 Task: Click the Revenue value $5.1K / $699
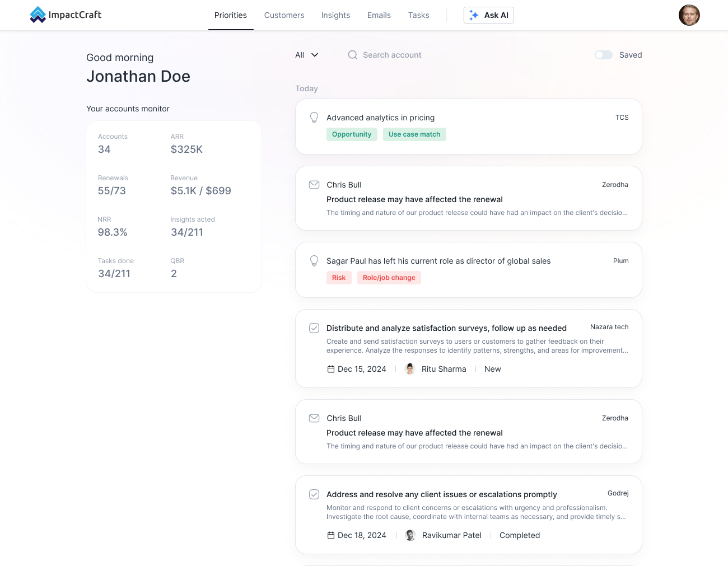[201, 191]
